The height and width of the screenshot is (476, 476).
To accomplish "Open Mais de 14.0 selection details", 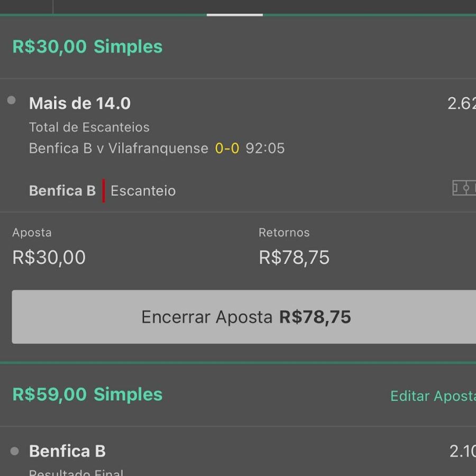I will point(80,103).
